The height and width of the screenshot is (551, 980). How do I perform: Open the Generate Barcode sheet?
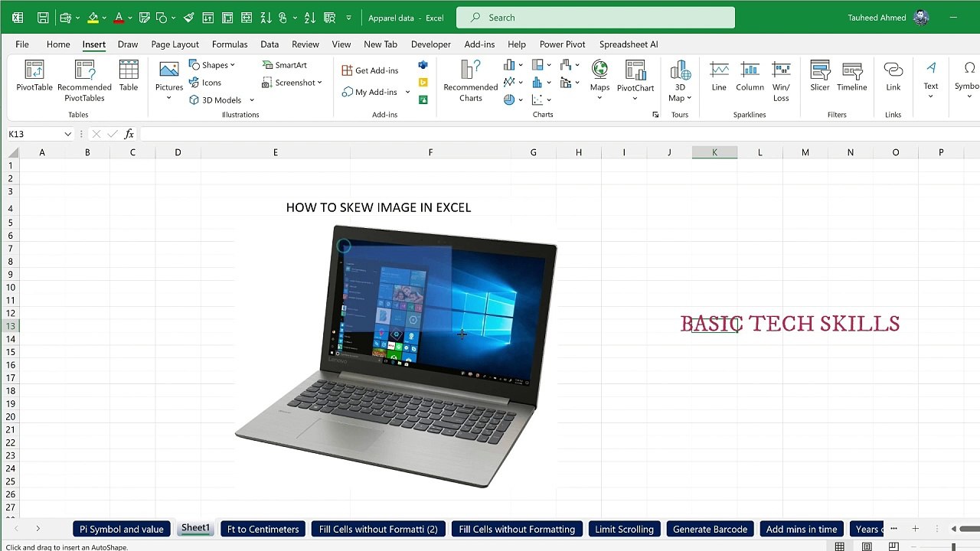[710, 529]
